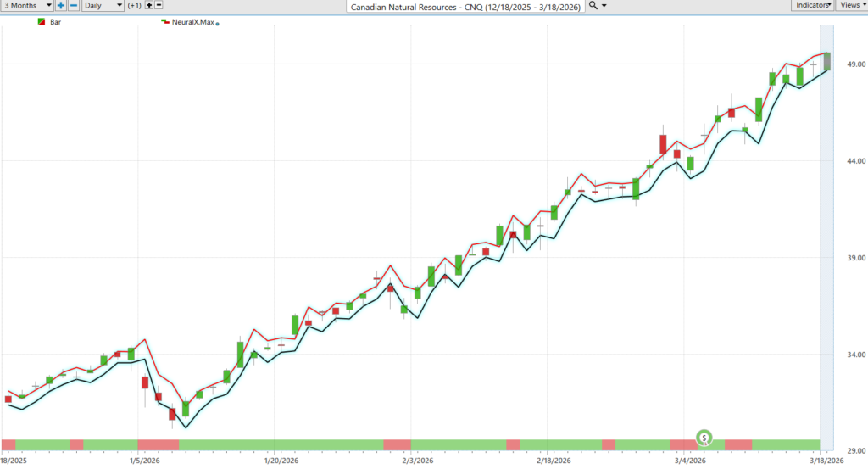Open the Daily interval dropdown

tap(103, 6)
